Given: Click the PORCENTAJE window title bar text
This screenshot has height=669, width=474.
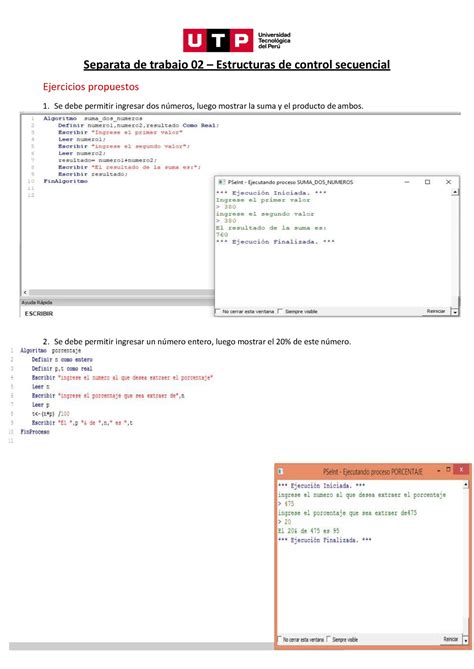Looking at the screenshot, I should click(372, 471).
